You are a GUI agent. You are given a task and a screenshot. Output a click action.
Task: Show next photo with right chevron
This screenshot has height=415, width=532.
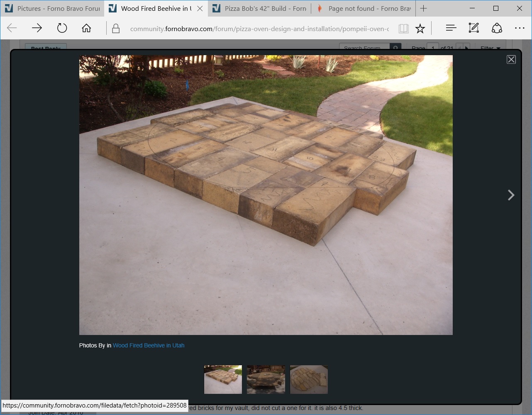pyautogui.click(x=511, y=195)
